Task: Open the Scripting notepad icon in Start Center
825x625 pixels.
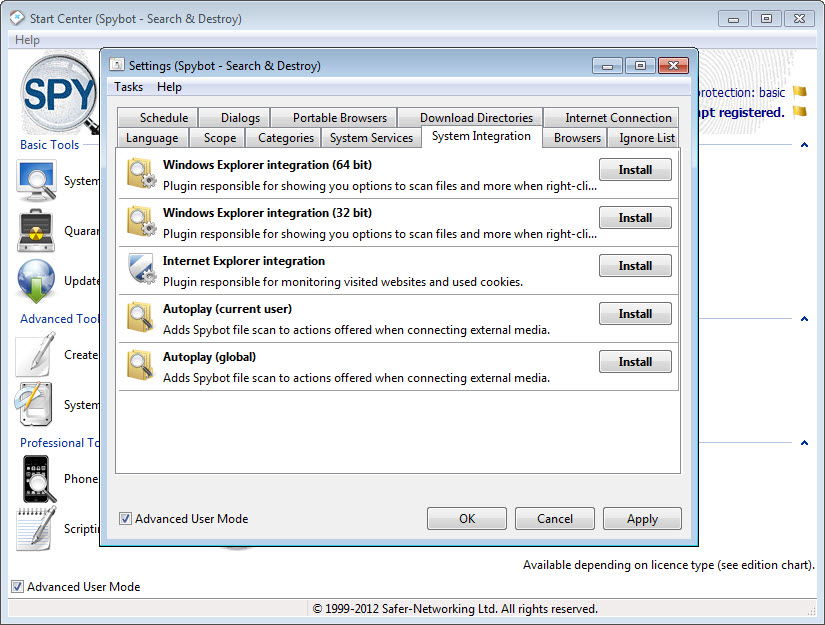Action: coord(35,528)
